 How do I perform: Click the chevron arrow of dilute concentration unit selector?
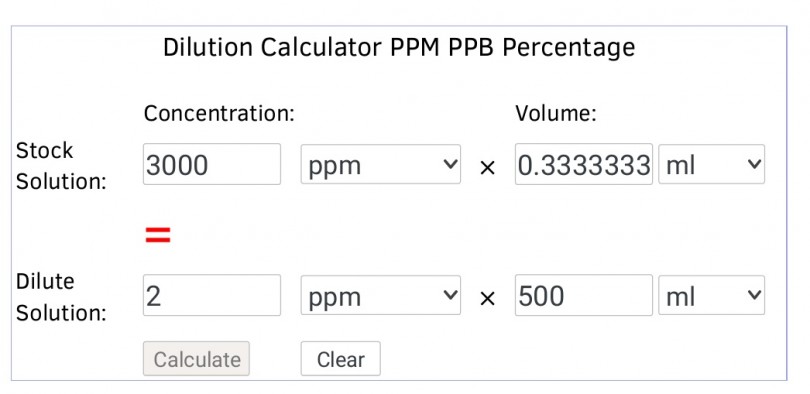(x=450, y=295)
